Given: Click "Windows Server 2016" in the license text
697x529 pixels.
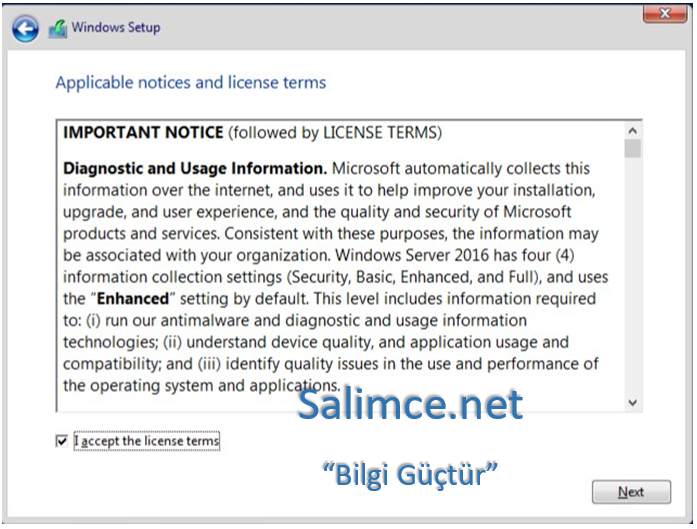Looking at the screenshot, I should tap(434, 255).
